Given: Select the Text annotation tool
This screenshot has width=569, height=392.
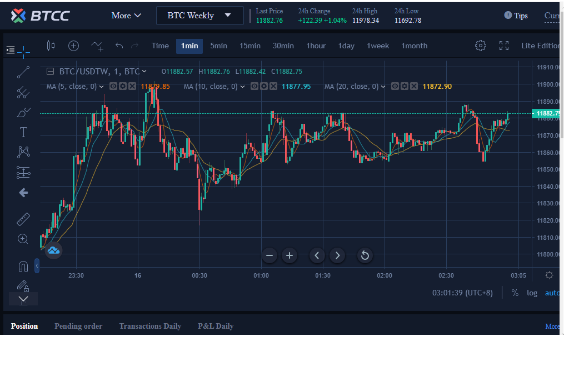Looking at the screenshot, I should (23, 132).
